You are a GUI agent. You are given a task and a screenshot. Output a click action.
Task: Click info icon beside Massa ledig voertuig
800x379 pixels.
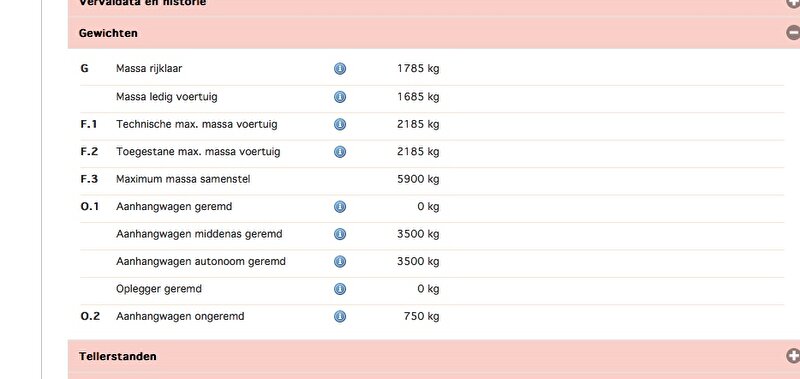click(340, 96)
